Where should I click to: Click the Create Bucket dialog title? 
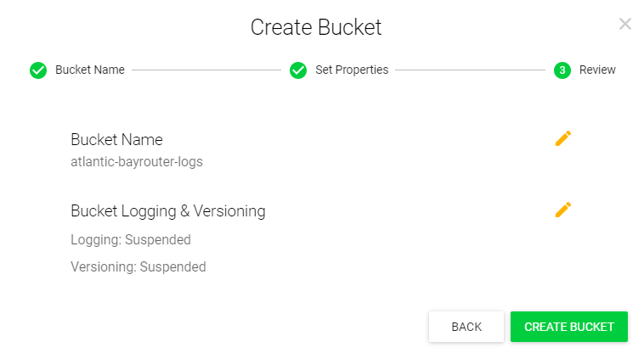316,27
